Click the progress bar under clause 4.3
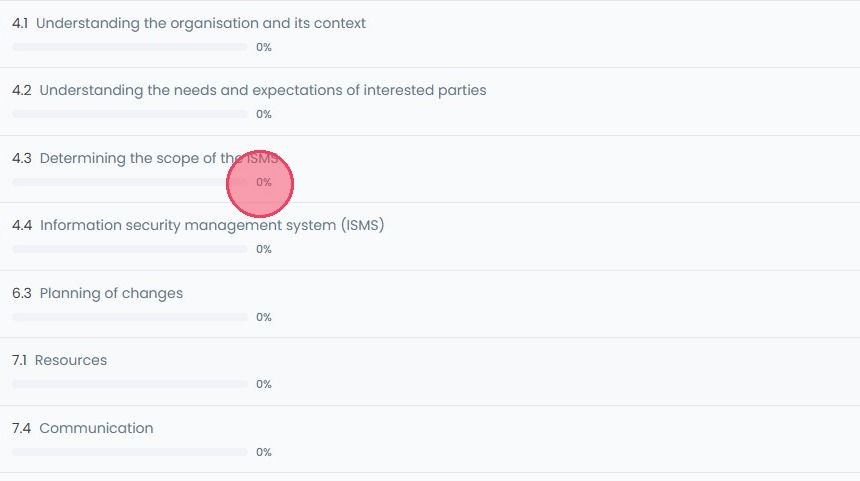 (130, 182)
